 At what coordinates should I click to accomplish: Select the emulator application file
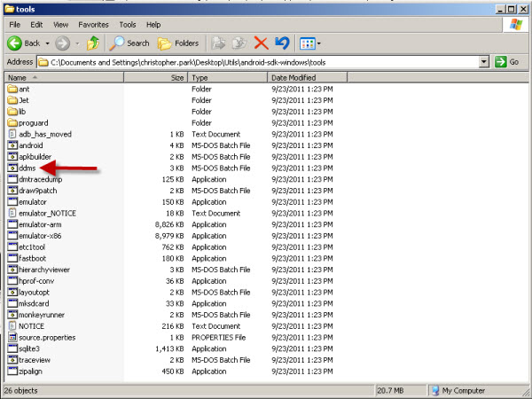32,202
